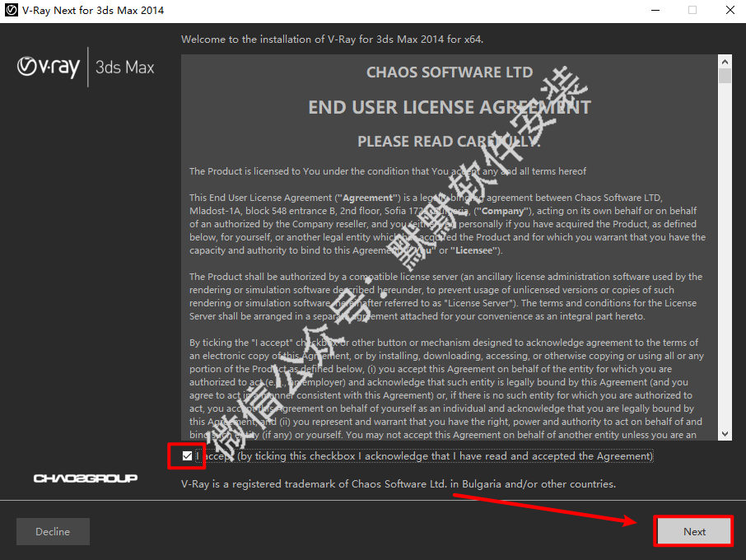Click the V-Ray registered trademark notice
This screenshot has height=560, width=746.
398,484
